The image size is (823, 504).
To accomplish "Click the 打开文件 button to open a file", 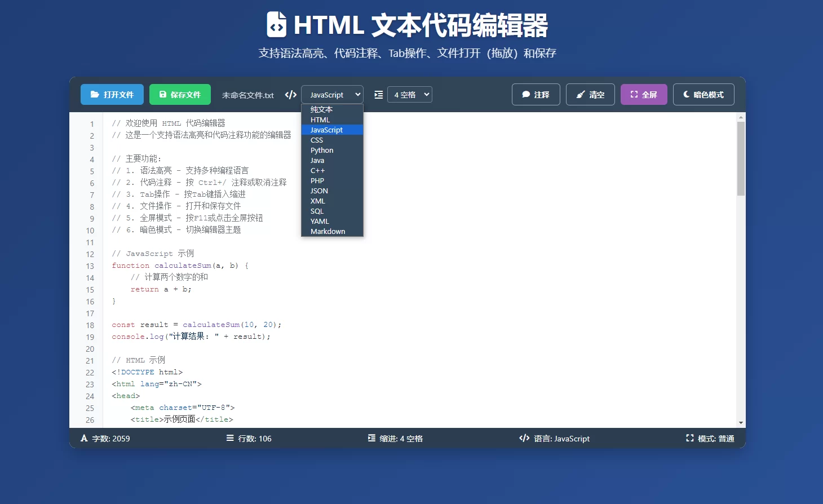I will 112,94.
